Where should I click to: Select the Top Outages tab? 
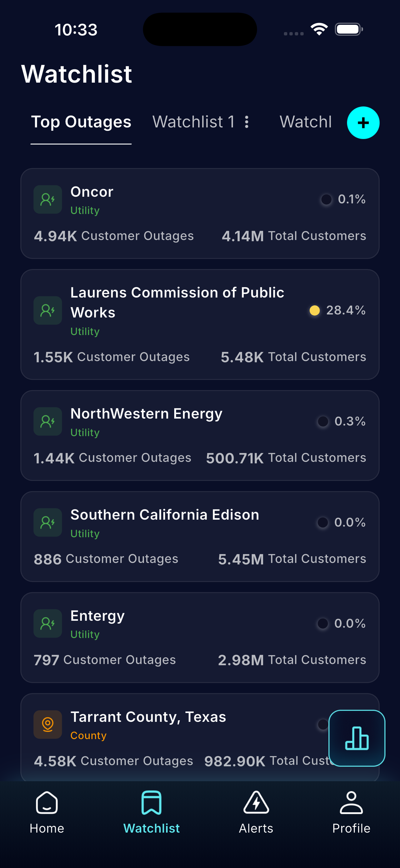click(x=81, y=122)
